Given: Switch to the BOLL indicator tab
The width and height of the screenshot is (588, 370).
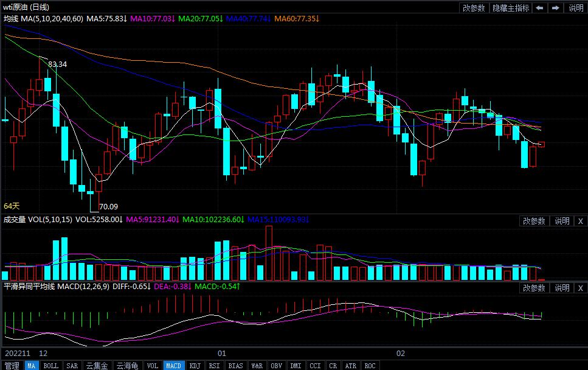Looking at the screenshot, I should coord(51,366).
